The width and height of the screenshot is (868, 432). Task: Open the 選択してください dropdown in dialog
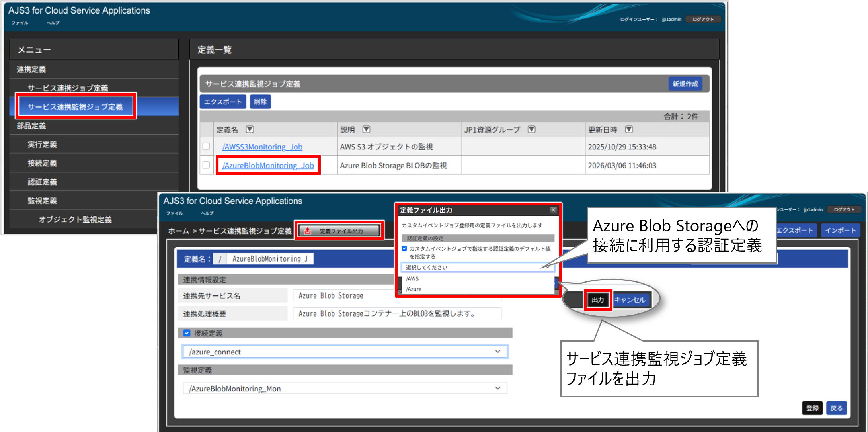click(477, 267)
